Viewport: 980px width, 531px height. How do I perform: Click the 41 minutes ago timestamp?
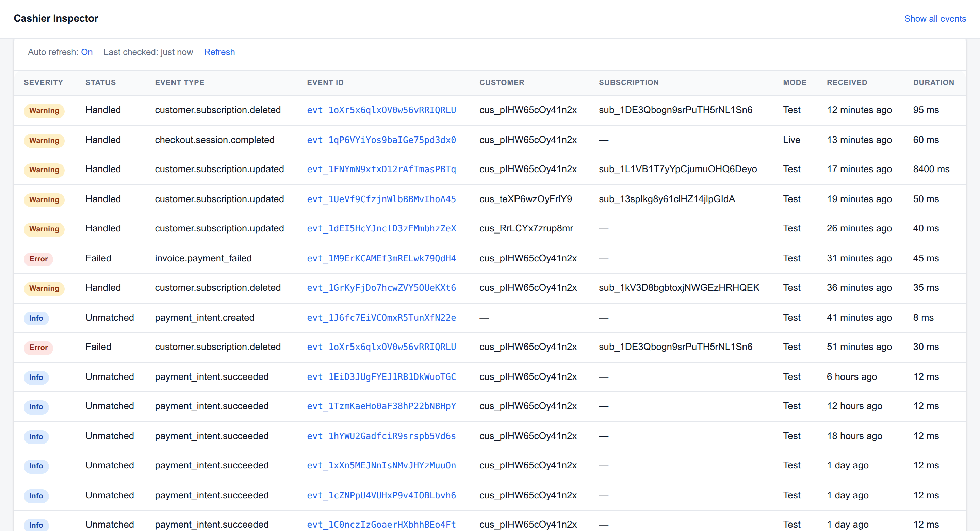[x=859, y=318]
